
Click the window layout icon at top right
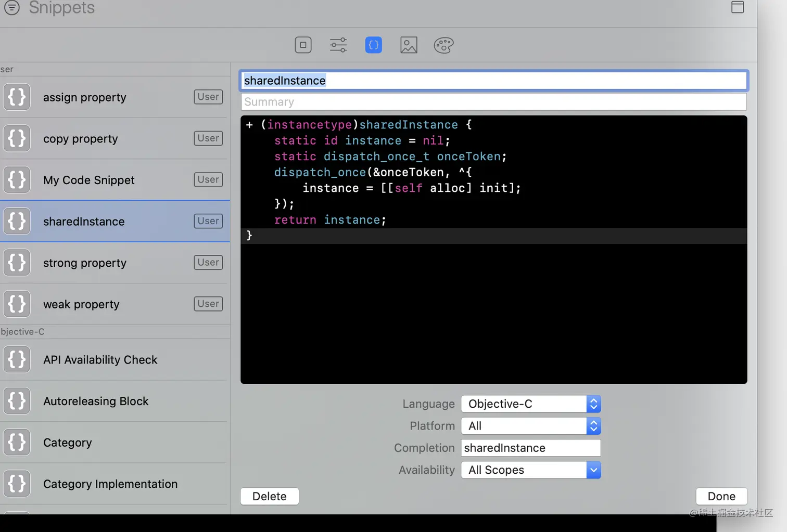pyautogui.click(x=737, y=7)
